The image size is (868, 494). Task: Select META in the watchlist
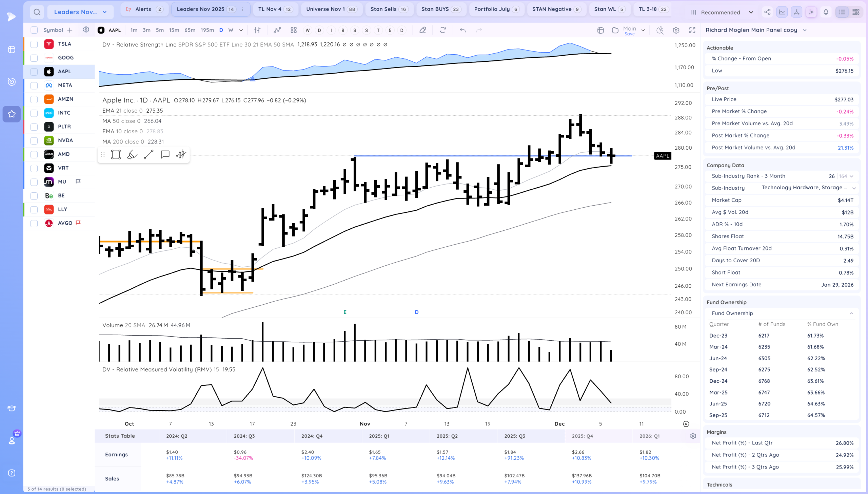65,85
